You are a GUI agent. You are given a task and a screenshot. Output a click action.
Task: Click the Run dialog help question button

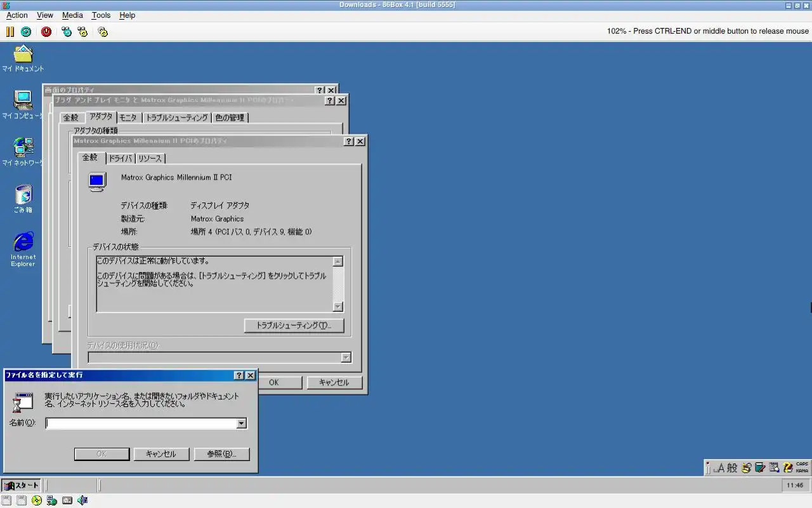(x=239, y=375)
